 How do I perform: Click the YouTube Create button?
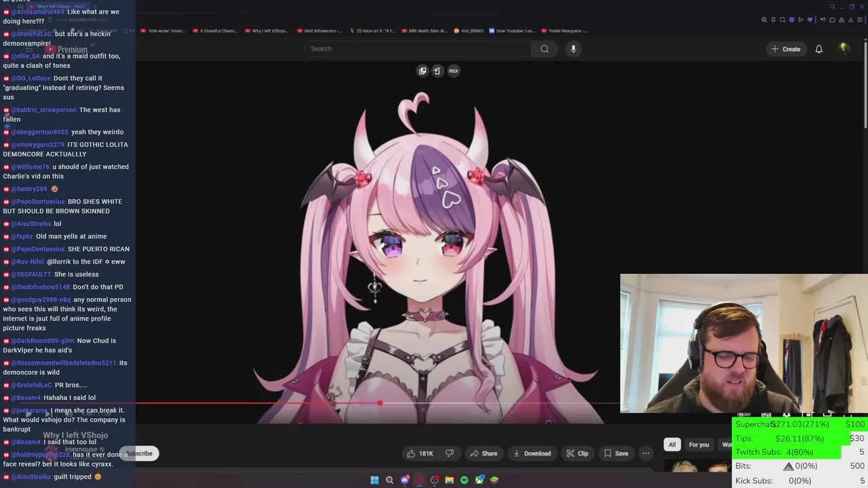click(785, 49)
